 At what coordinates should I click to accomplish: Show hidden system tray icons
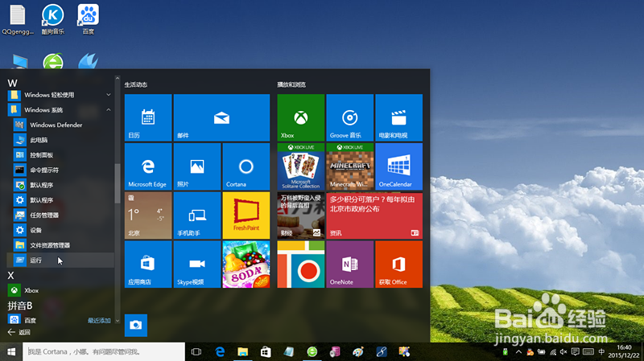(x=518, y=351)
